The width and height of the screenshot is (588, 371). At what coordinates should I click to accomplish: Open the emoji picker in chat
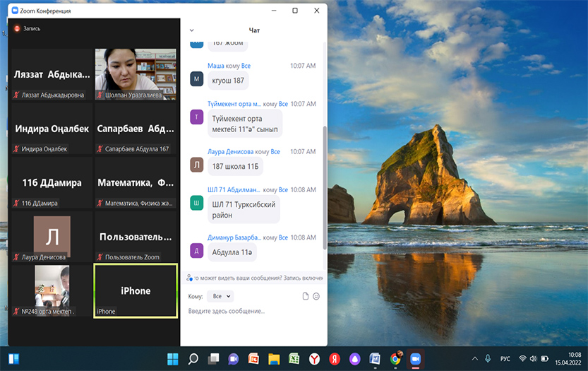[x=316, y=296]
